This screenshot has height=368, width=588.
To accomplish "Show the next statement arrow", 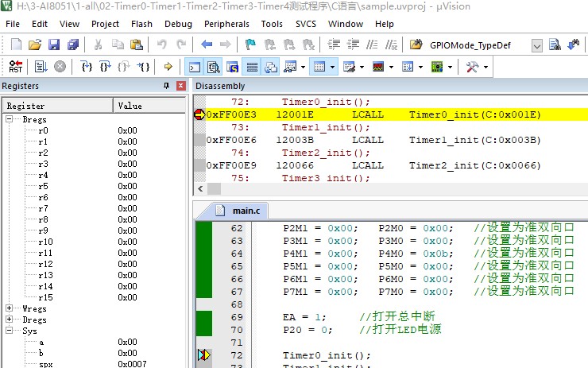I will pos(168,67).
